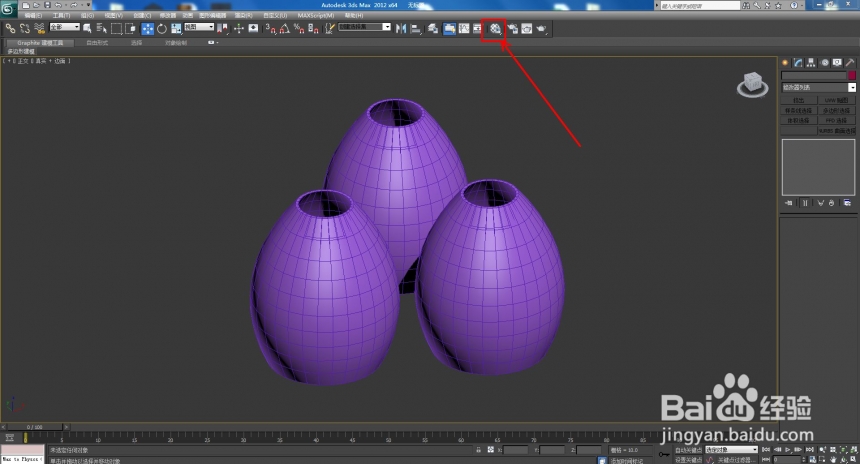Switch to the Graphite 建模工具 ribbon tab
The height and width of the screenshot is (464, 860).
pos(40,43)
